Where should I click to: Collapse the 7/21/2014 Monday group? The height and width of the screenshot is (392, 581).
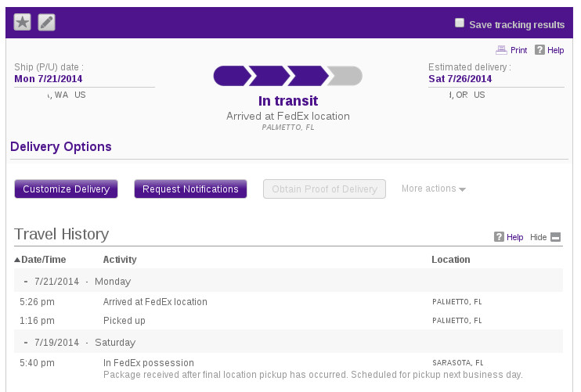click(26, 281)
